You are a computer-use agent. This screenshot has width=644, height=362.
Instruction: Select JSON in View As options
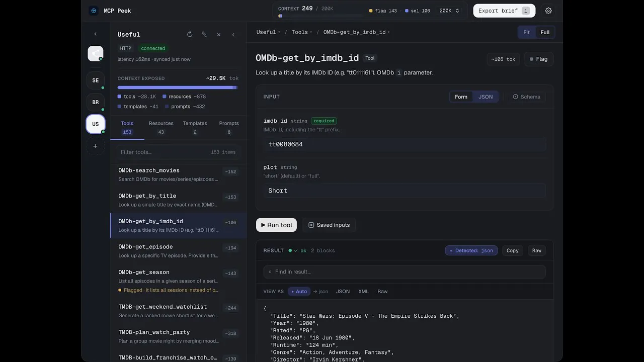[x=343, y=292]
